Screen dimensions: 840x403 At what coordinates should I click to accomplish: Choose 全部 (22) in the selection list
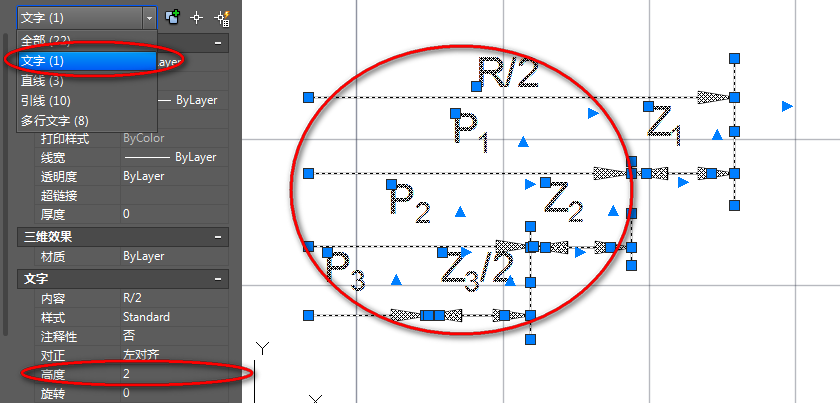click(x=87, y=41)
